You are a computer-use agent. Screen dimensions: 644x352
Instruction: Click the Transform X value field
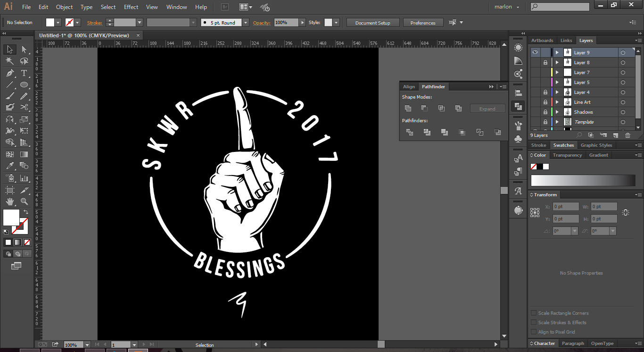click(x=566, y=207)
